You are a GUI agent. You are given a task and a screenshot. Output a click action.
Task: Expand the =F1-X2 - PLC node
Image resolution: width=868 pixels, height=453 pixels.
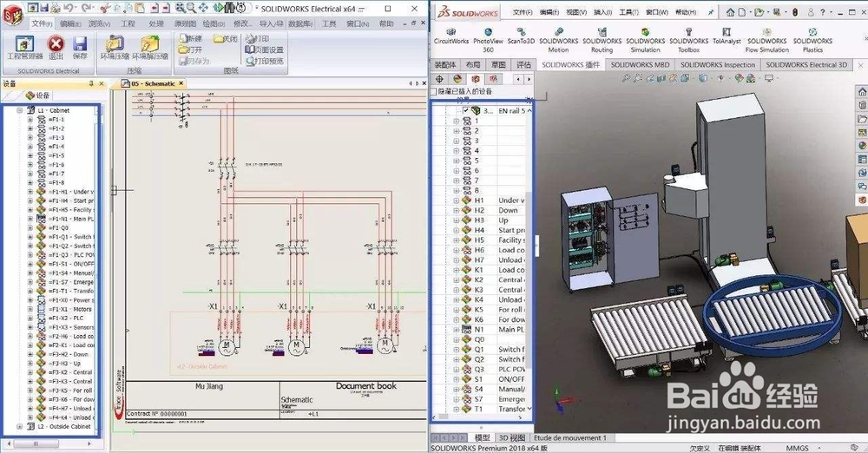tap(30, 318)
